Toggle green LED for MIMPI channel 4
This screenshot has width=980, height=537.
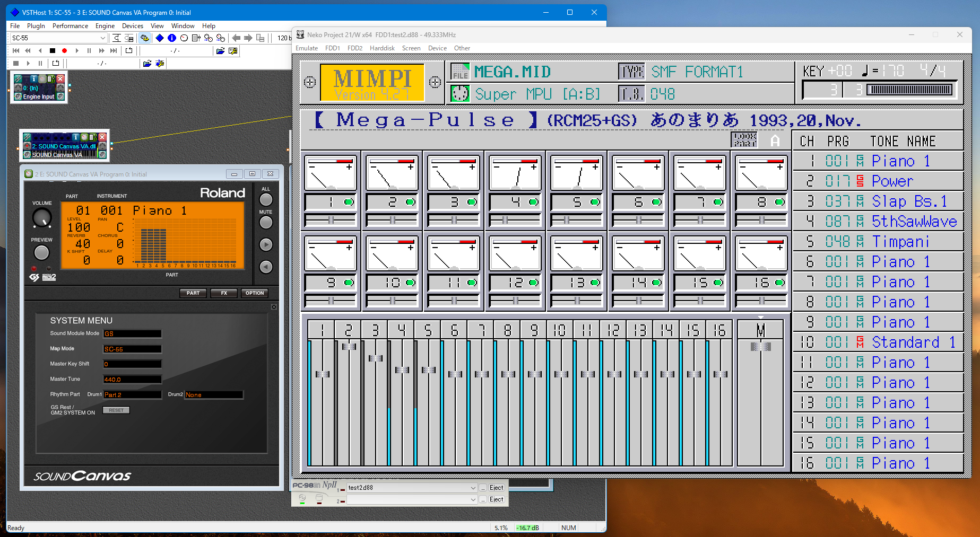[533, 202]
